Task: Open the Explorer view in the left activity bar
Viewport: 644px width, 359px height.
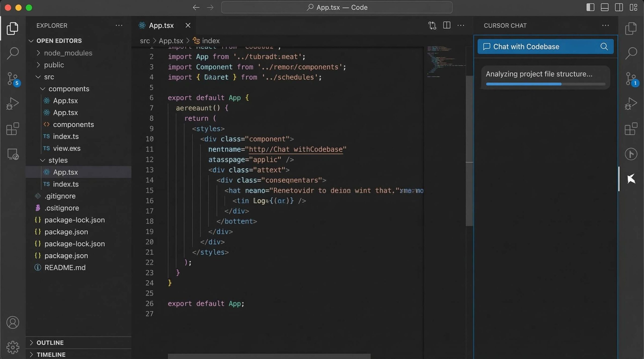Action: (12, 28)
